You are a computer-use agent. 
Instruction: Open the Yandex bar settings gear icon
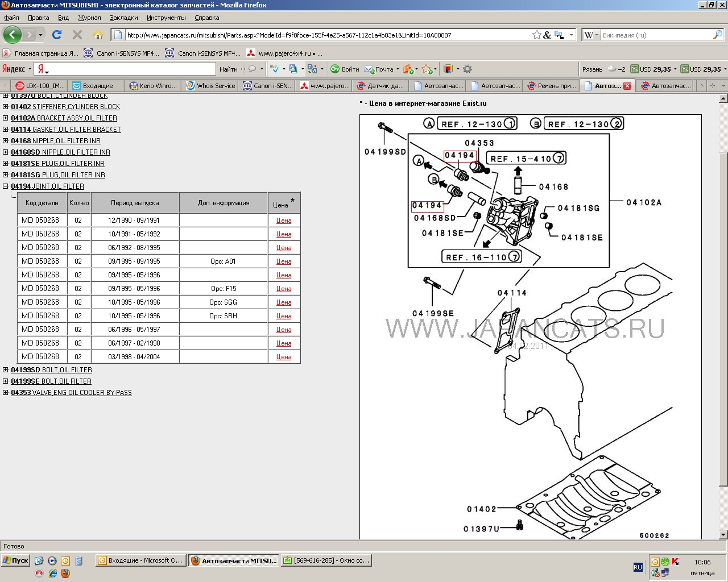click(468, 69)
